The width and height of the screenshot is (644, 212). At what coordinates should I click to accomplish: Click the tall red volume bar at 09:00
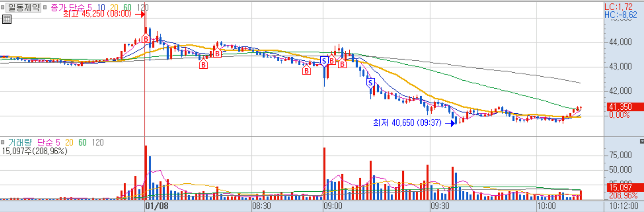[324, 174]
